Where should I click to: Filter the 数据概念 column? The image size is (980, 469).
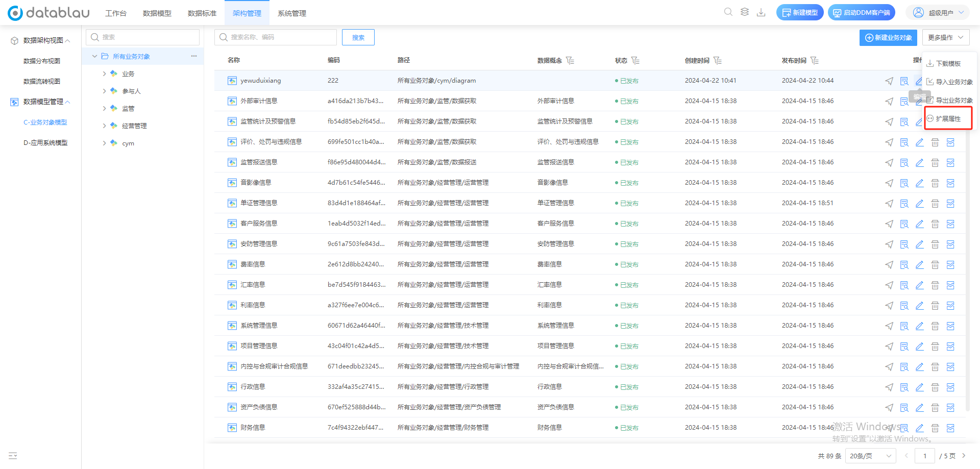point(570,61)
